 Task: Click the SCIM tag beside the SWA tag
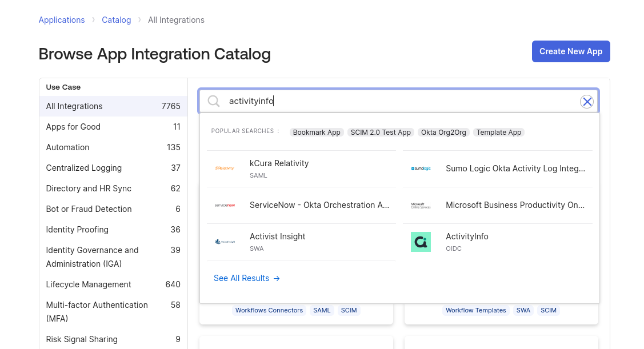coord(549,310)
